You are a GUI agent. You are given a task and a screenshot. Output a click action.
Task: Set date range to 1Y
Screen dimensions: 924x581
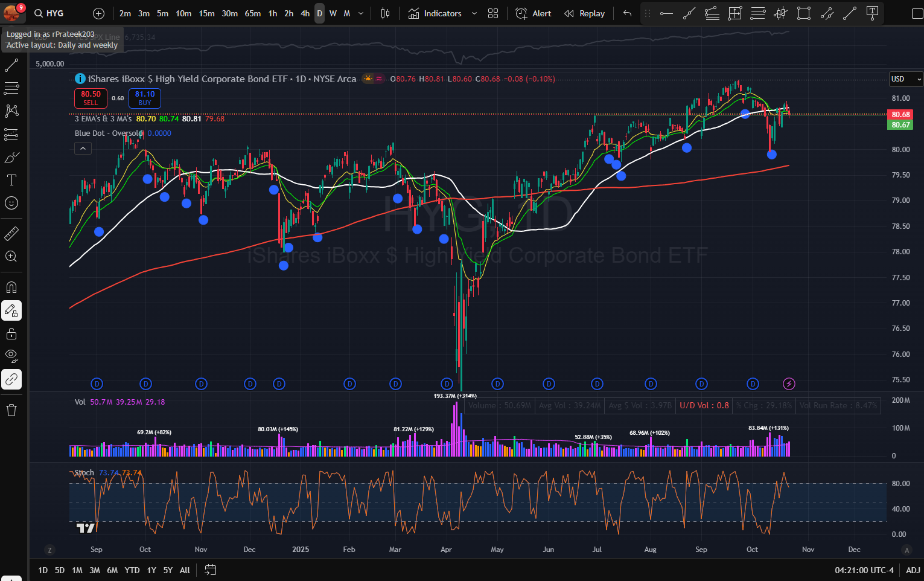(x=151, y=570)
